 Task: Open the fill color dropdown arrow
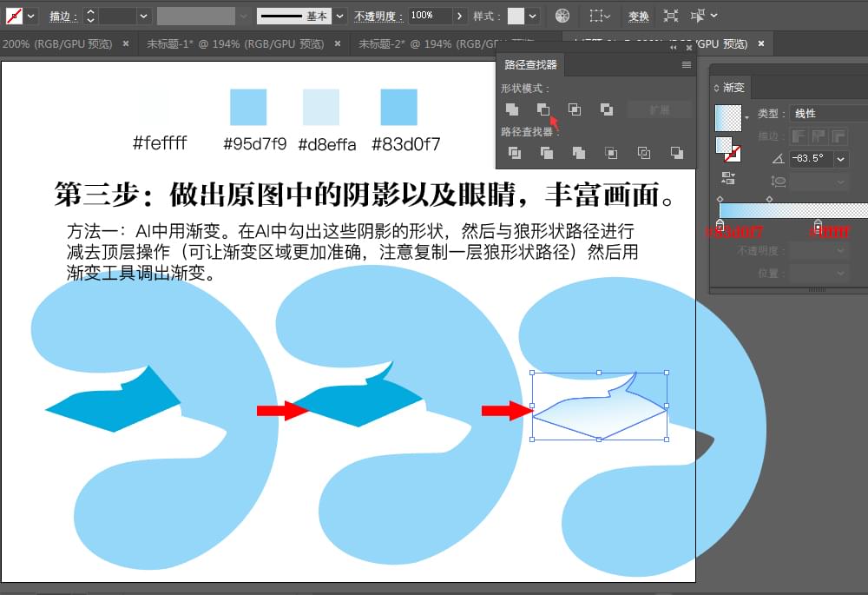[x=31, y=16]
